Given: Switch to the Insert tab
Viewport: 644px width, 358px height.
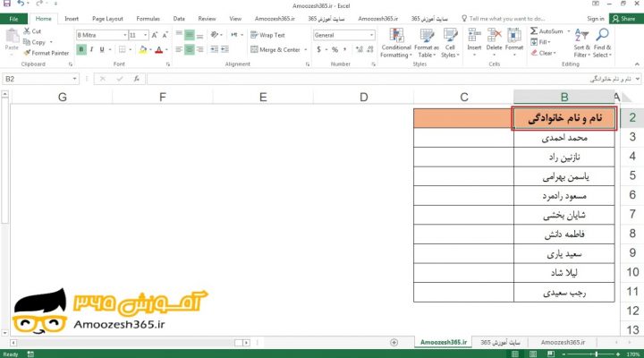Looking at the screenshot, I should 72,19.
